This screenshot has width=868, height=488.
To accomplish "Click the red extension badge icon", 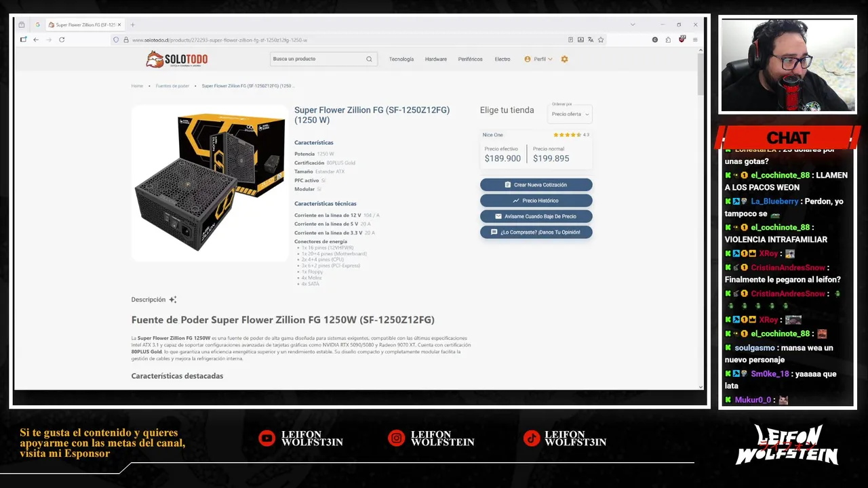I will click(x=682, y=39).
